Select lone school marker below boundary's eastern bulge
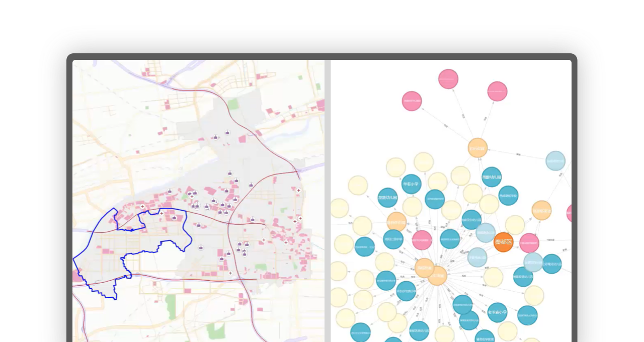This screenshot has width=644, height=342. click(x=201, y=247)
